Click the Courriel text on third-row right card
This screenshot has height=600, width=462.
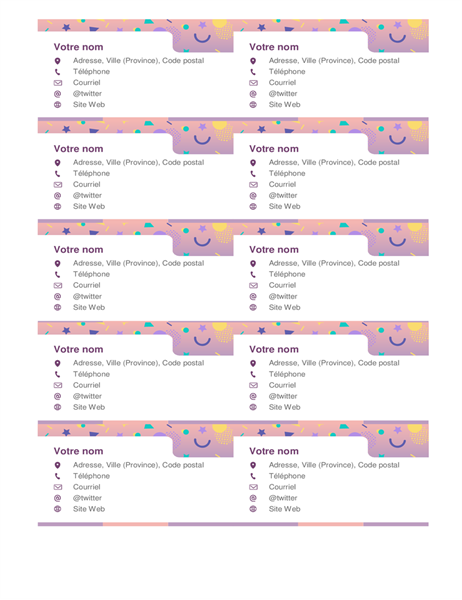tap(282, 285)
